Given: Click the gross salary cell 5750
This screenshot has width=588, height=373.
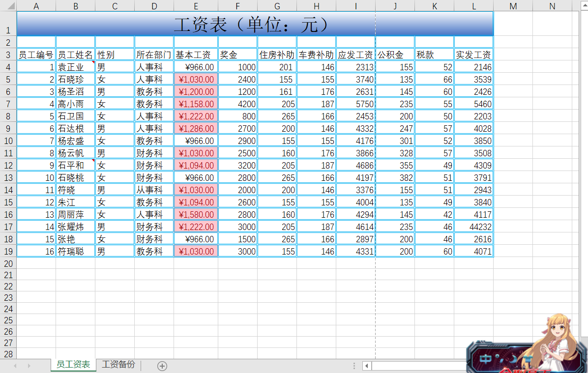Looking at the screenshot, I should [x=356, y=104].
